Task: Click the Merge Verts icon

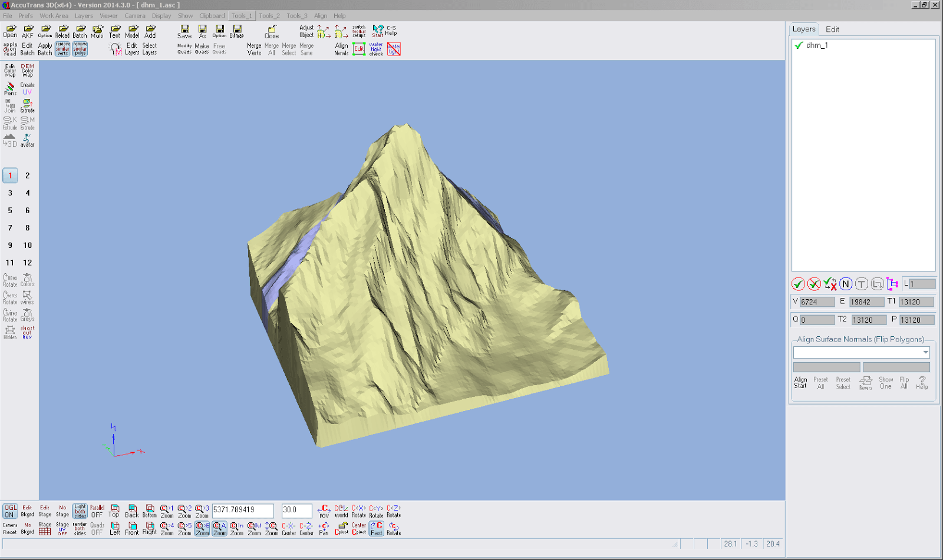Action: pos(254,49)
